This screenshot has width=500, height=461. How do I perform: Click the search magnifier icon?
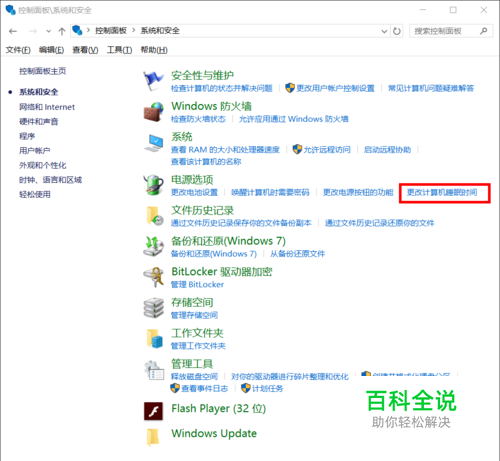point(484,31)
